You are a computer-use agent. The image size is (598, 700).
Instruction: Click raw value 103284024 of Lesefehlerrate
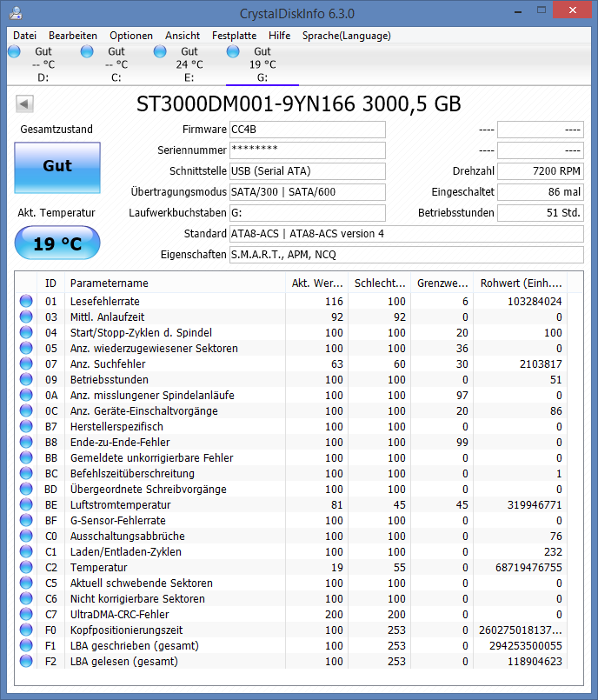(535, 302)
